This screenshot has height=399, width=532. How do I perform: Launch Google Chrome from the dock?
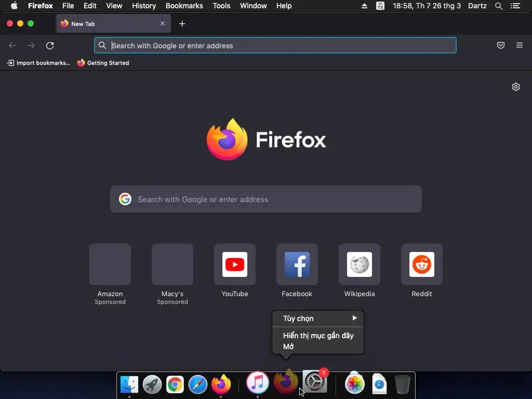175,384
